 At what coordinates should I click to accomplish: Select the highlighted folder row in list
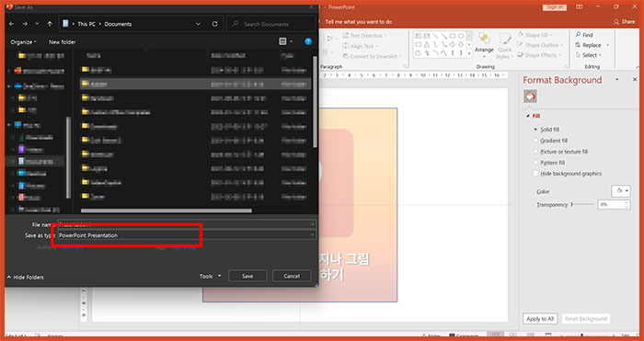(195, 84)
